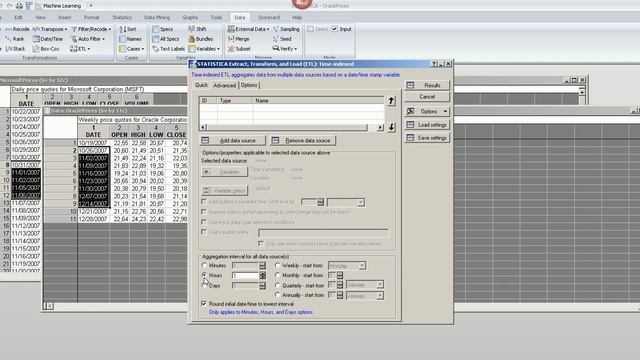The image size is (640, 360).
Task: Switch to the Advanced tab in the ETL dialog
Action: 224,85
